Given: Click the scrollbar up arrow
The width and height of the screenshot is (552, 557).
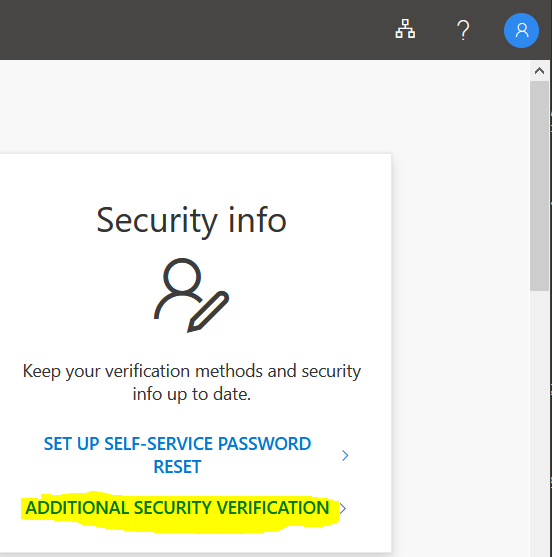Looking at the screenshot, I should [539, 71].
